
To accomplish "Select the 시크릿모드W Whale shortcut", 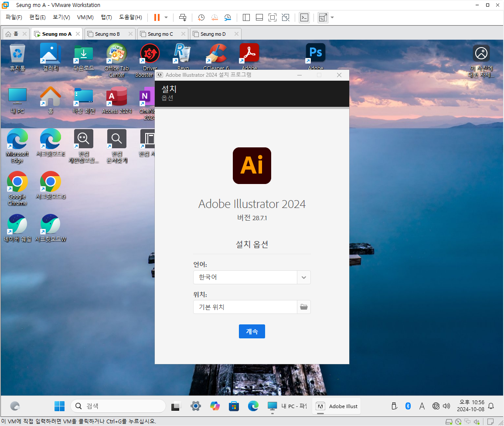I will 51,228.
